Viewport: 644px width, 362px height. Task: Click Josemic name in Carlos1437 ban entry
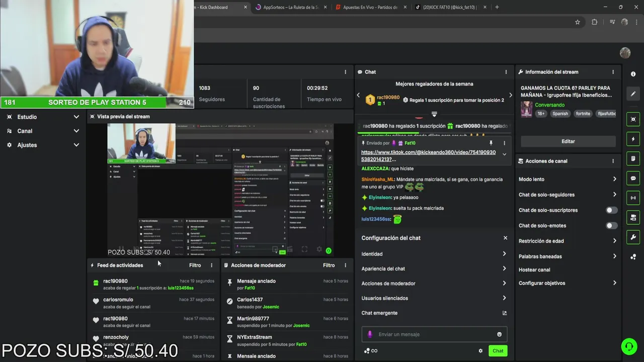[x=271, y=307]
